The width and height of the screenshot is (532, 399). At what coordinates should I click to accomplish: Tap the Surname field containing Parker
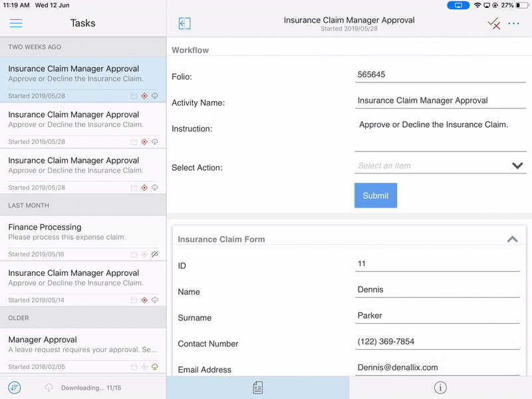point(438,315)
